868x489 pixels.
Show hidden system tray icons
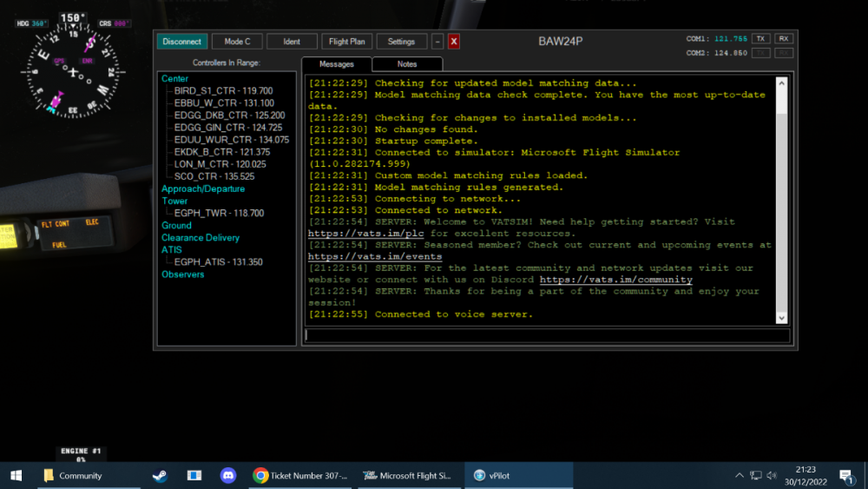click(x=740, y=475)
